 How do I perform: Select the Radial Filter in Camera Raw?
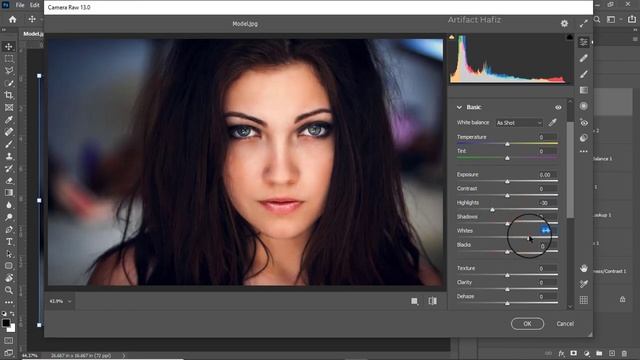(x=584, y=106)
